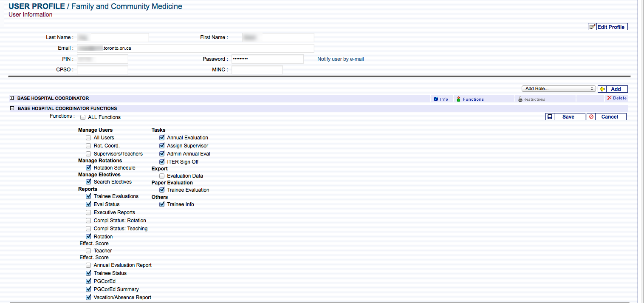644x303 pixels.
Task: Click the red Cancel circle icon
Action: pos(591,117)
